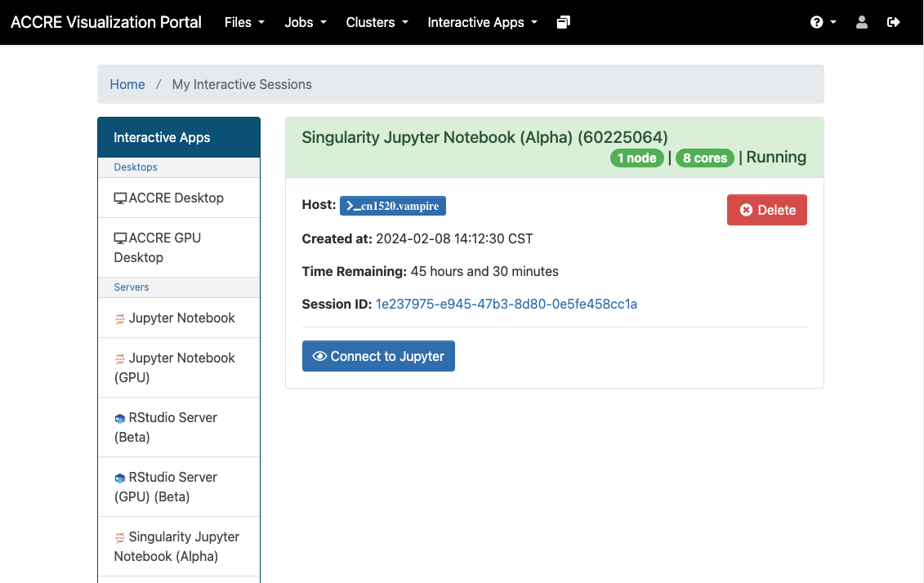Image resolution: width=924 pixels, height=583 pixels.
Task: Click the Connect to Jupyter button
Action: point(378,356)
